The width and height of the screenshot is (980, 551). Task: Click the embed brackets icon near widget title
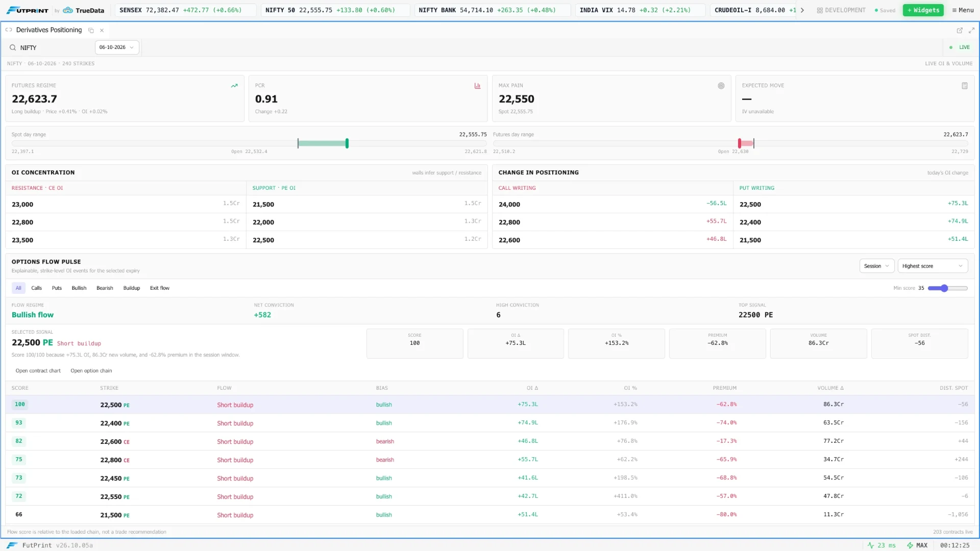pos(9,30)
